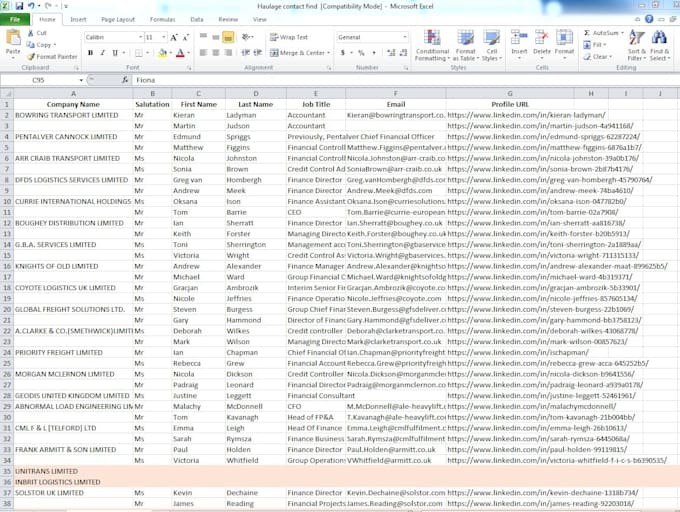Image resolution: width=680 pixels, height=512 pixels.
Task: Click Merge & Center
Action: pos(298,53)
